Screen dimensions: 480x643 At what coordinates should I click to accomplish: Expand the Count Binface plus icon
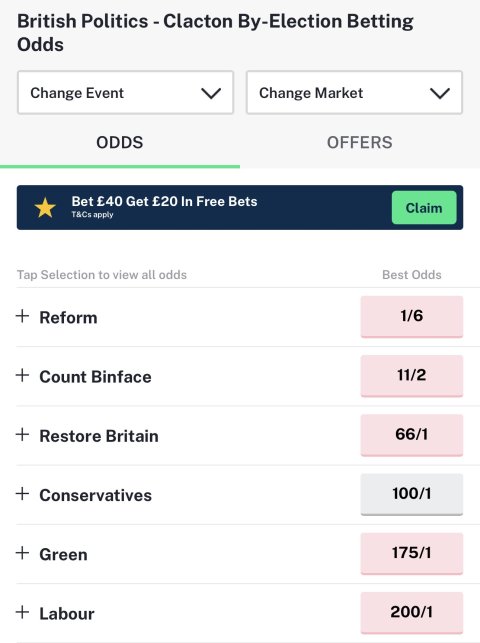(22, 375)
